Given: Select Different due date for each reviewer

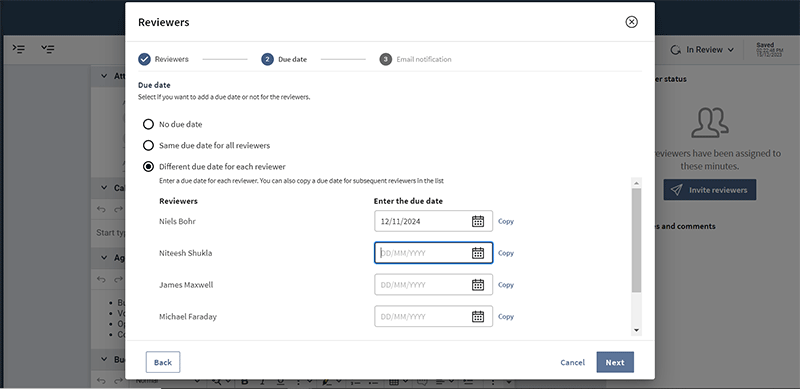Looking at the screenshot, I should point(148,166).
